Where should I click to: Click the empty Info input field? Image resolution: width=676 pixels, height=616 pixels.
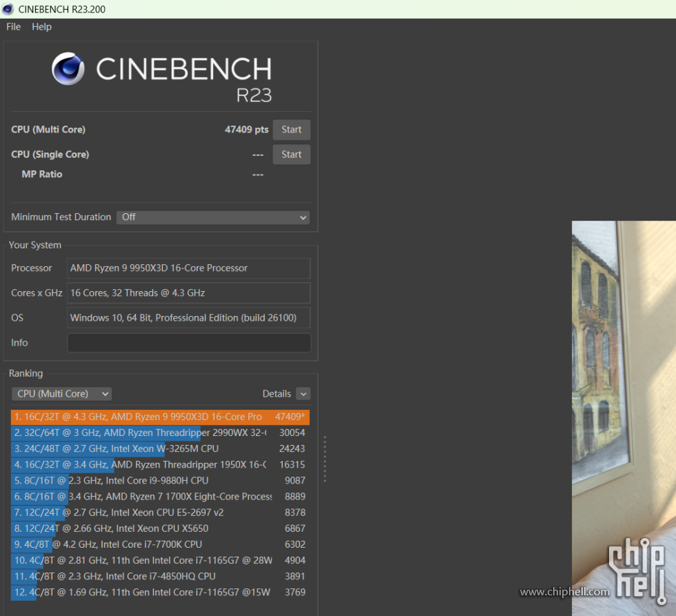tap(189, 343)
